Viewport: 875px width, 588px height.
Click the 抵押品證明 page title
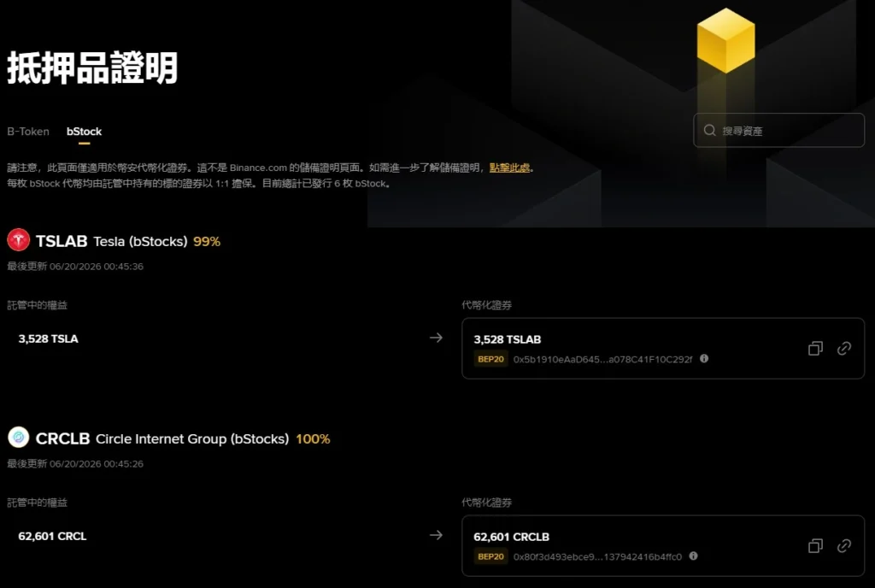[92, 68]
